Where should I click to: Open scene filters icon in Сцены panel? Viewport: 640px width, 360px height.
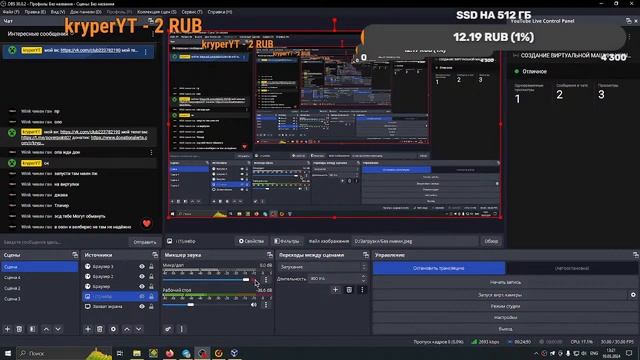[33, 329]
